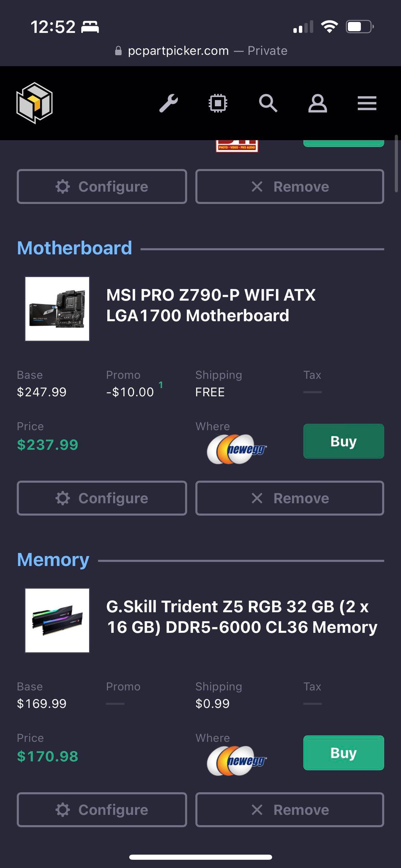The image size is (401, 868).
Task: Open the MSI motherboard product thumbnail
Action: (57, 309)
